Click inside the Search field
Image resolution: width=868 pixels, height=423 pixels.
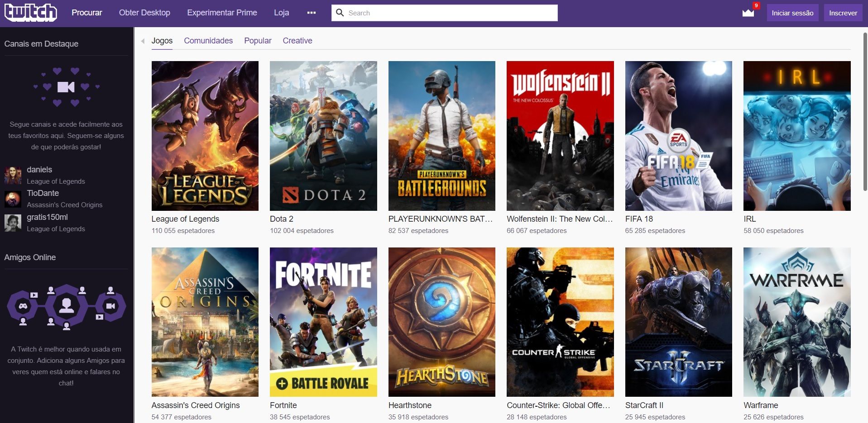pyautogui.click(x=444, y=13)
